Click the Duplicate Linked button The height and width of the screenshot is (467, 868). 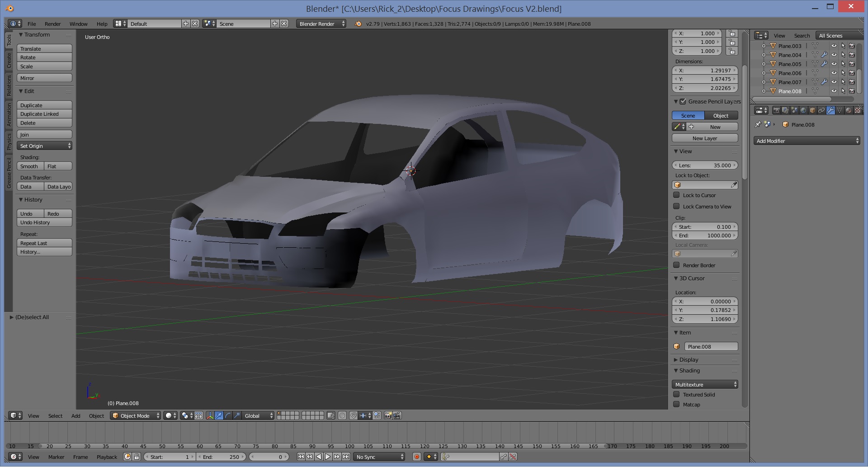pyautogui.click(x=44, y=114)
